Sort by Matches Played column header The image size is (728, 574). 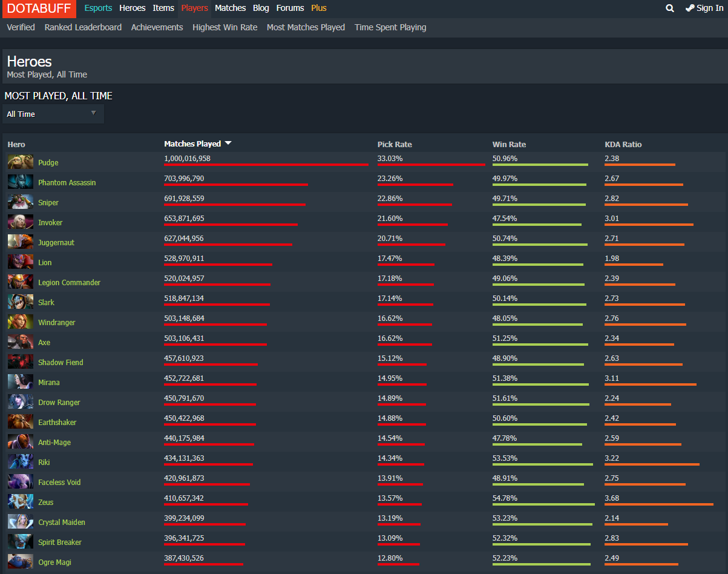192,144
